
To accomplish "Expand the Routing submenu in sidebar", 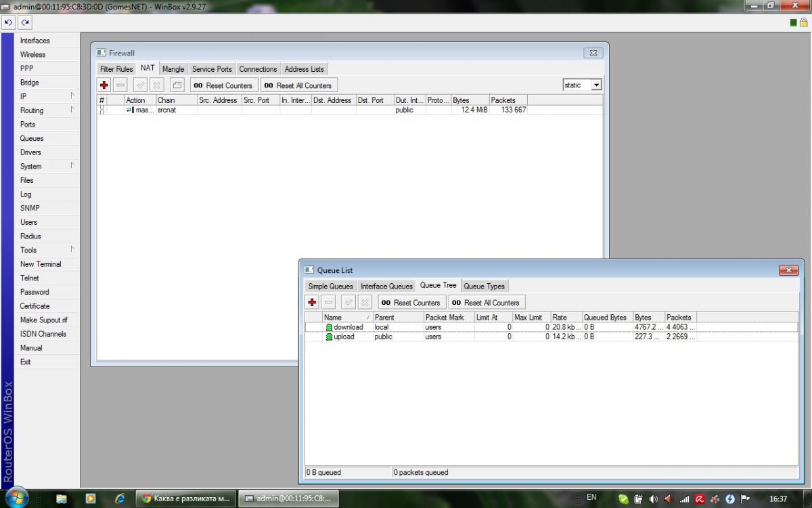I will (47, 110).
